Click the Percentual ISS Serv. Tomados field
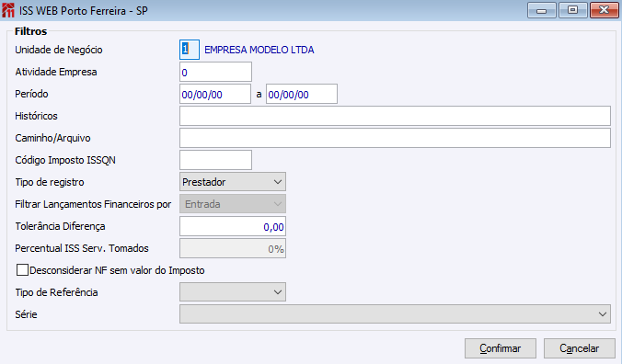 click(233, 248)
